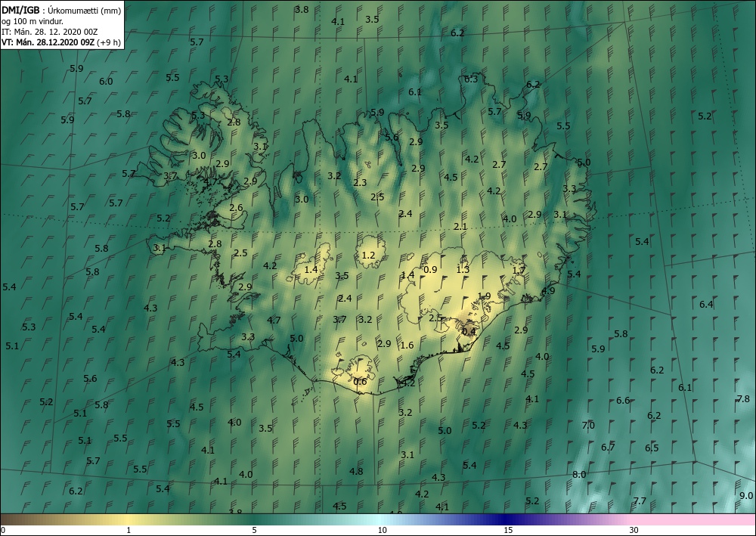This screenshot has height=536, width=756.
Task: Click the 'DMI/IGB : Úrkomumætti (mm)' title line
Action: pyautogui.click(x=61, y=10)
